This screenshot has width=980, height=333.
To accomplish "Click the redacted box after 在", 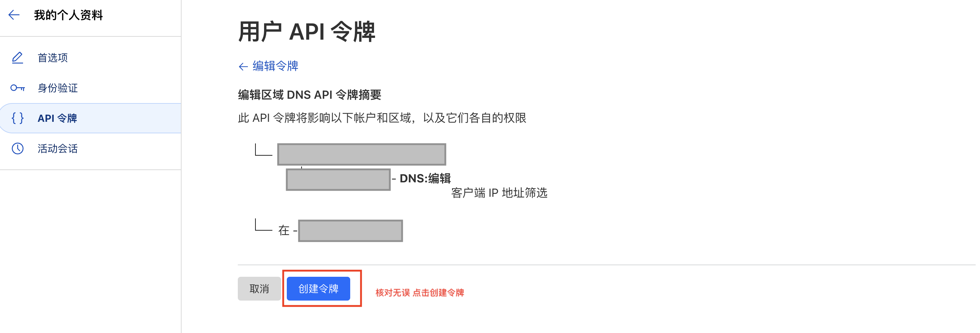I will pos(350,231).
